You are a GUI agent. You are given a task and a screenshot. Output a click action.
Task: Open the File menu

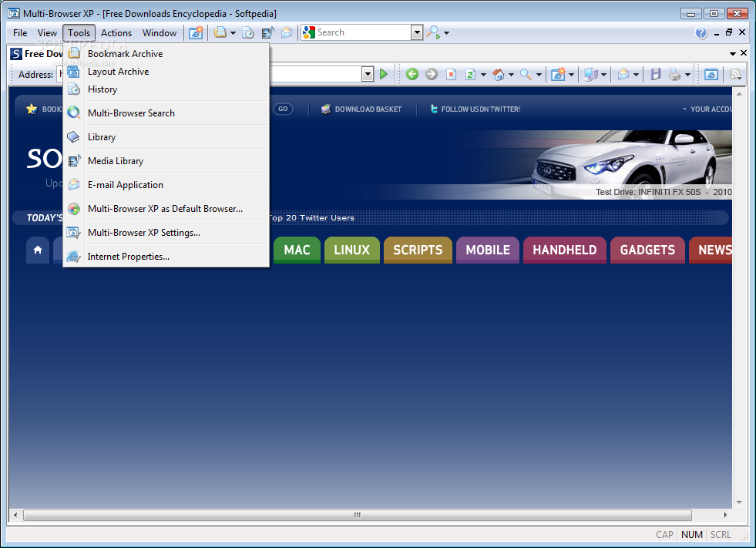click(x=20, y=33)
